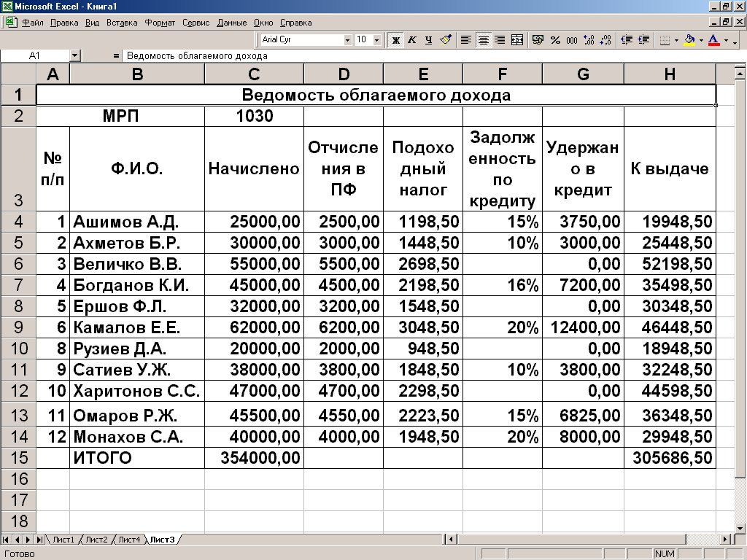The image size is (747, 560).
Task: Apply red font color
Action: pos(713,40)
